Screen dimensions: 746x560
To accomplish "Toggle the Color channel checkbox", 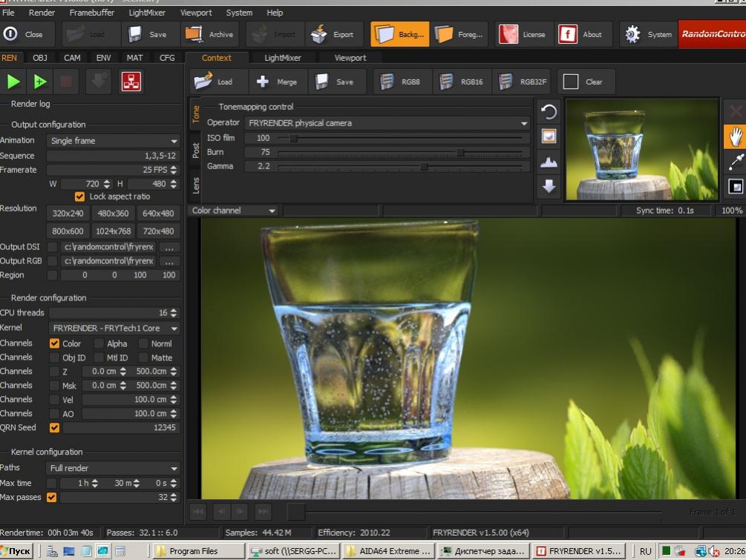I will pos(54,343).
